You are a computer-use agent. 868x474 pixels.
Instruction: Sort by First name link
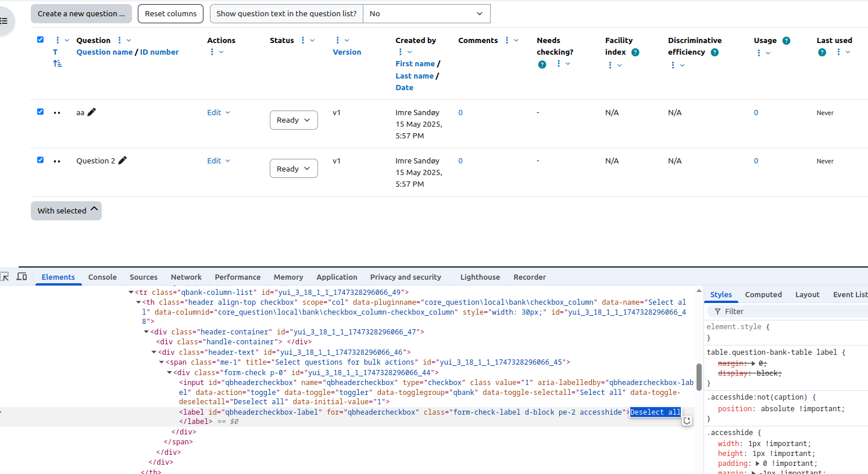(x=415, y=64)
